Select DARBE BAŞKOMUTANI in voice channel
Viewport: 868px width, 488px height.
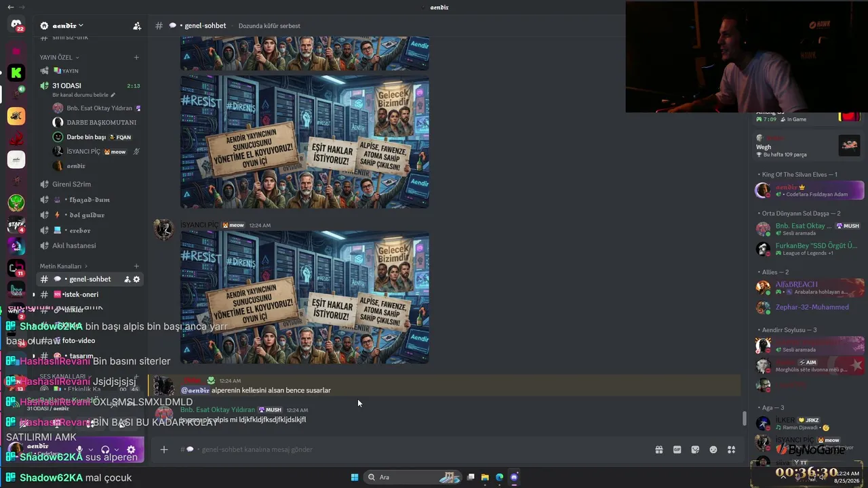coord(95,123)
